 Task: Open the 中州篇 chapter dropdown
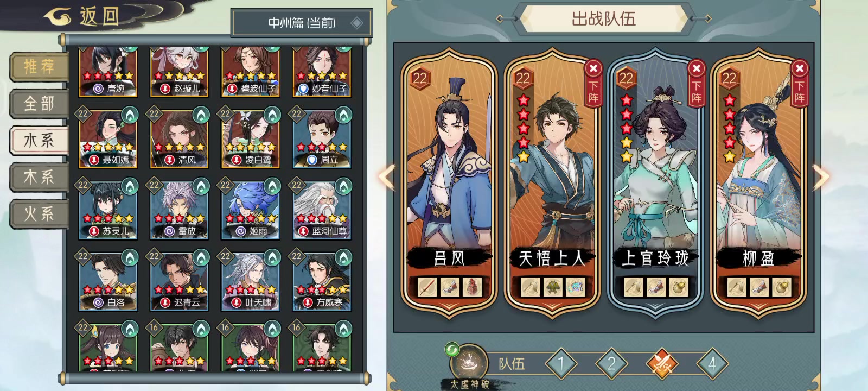302,23
